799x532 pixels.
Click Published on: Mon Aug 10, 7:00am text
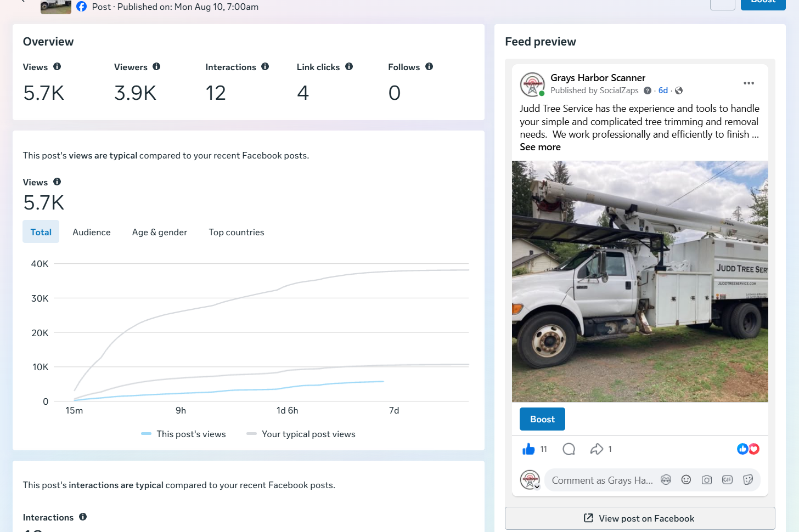(188, 7)
